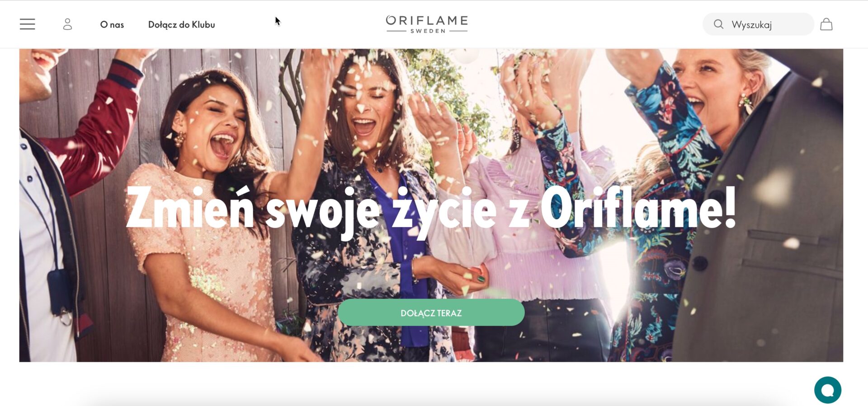Click the word Oriflame! in banner headline
The height and width of the screenshot is (406, 868).
(x=638, y=208)
